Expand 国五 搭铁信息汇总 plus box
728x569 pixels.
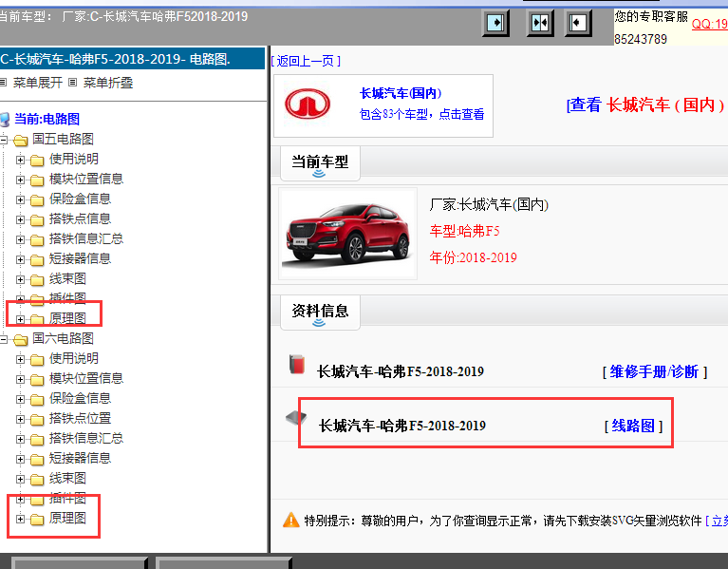pos(20,239)
